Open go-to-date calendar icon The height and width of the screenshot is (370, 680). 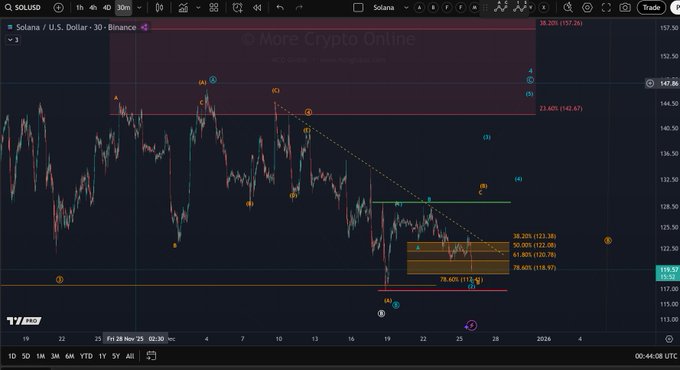[x=151, y=356]
